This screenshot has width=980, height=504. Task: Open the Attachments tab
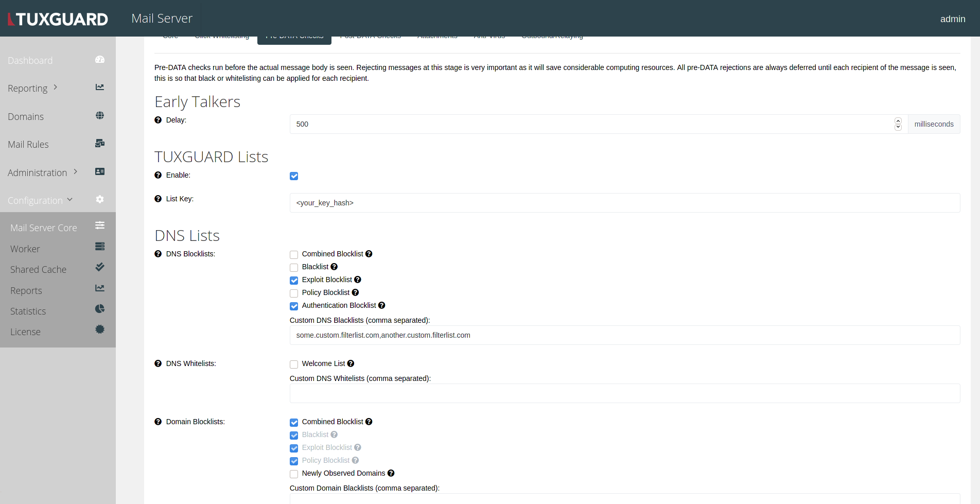(x=437, y=36)
